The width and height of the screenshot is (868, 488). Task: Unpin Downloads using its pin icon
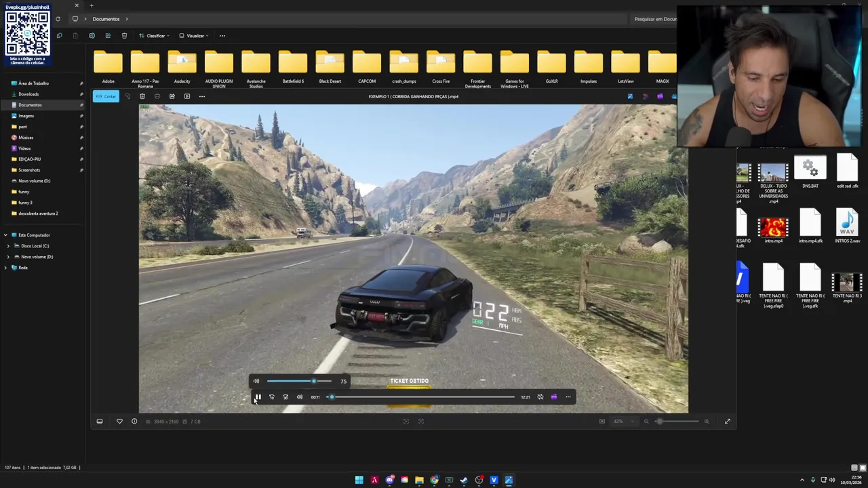(81, 94)
